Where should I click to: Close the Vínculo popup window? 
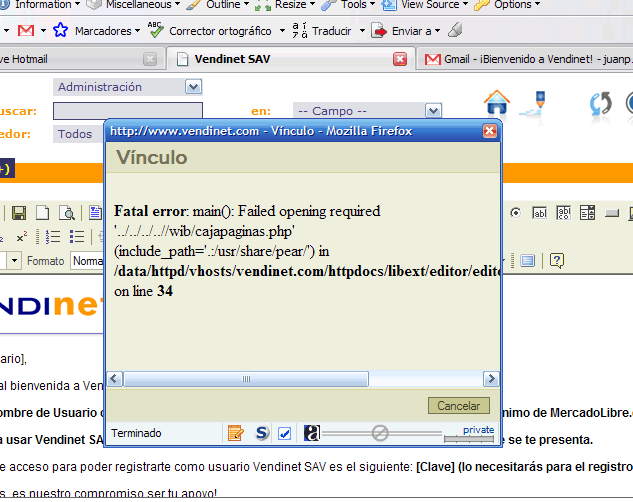click(x=490, y=131)
